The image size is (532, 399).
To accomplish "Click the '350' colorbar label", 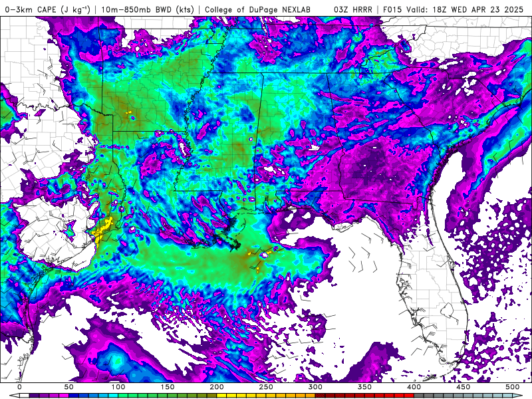I will click(x=364, y=387).
